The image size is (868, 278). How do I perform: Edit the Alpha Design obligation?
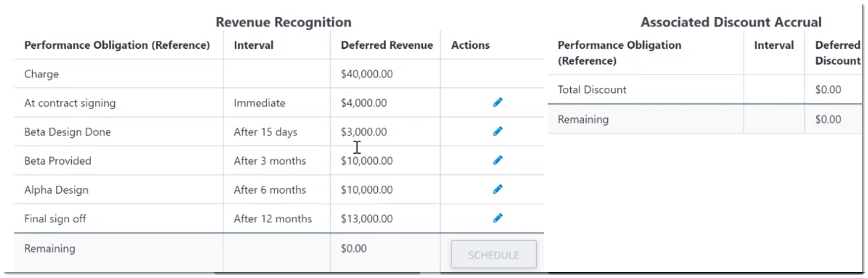coord(498,189)
